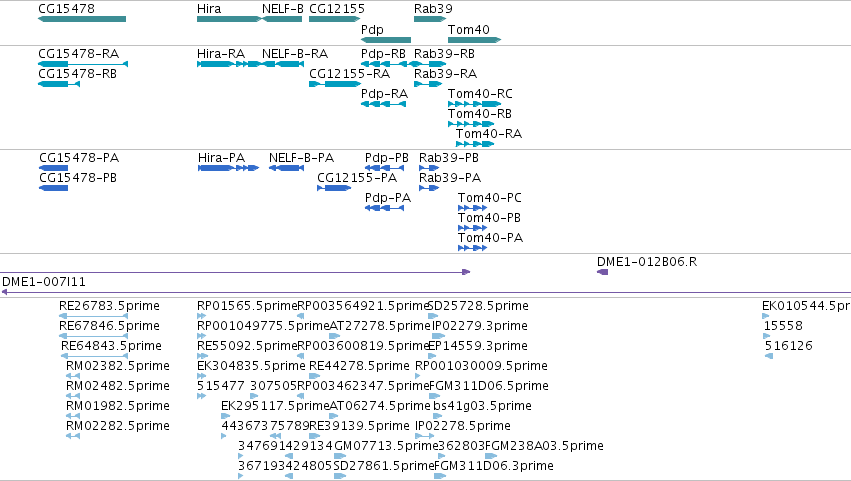Select the SD25728.5prime EST
This screenshot has height=481, width=851.
coord(433,316)
